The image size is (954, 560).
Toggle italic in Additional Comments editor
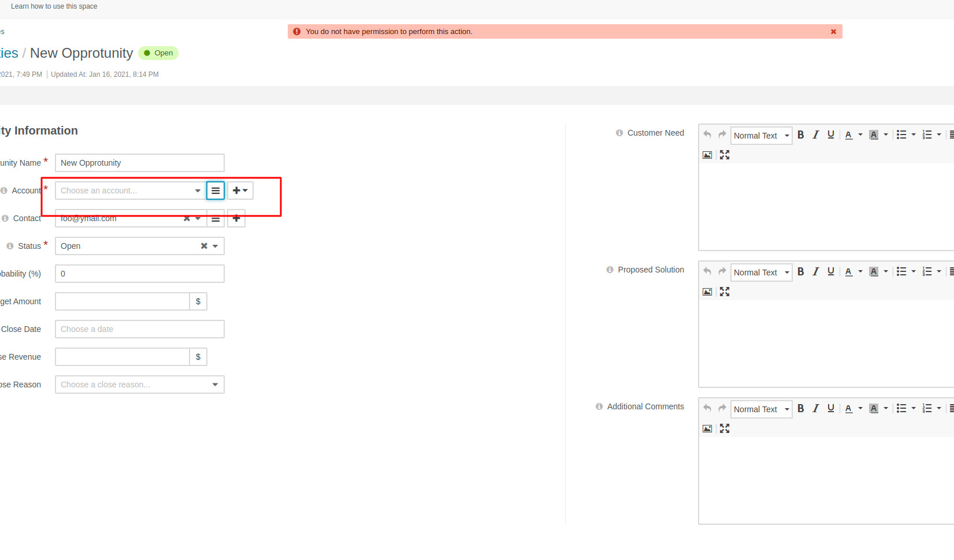[x=816, y=408]
